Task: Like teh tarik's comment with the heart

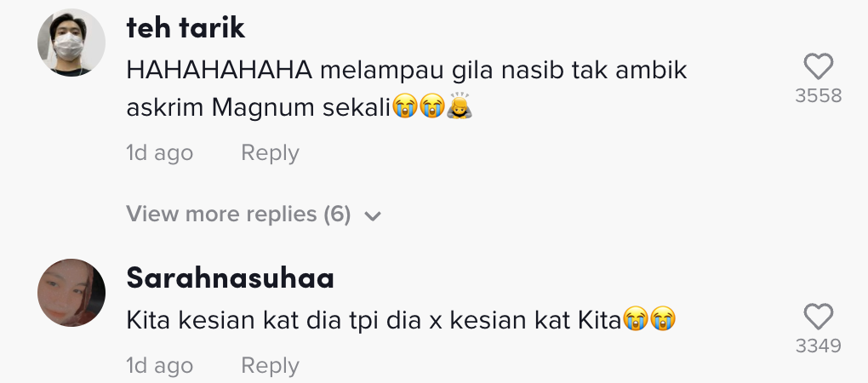Action: pyautogui.click(x=818, y=67)
